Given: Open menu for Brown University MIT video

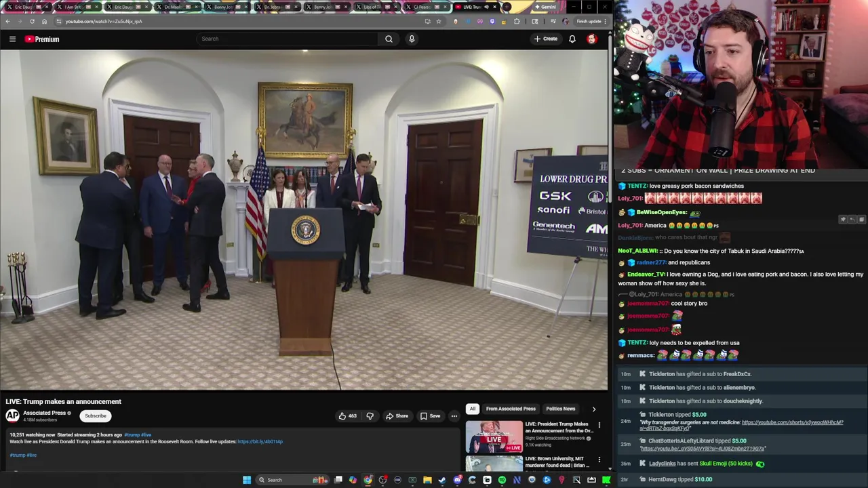Looking at the screenshot, I should pos(599,460).
